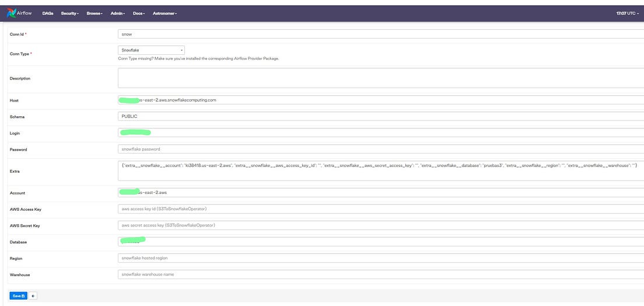This screenshot has height=306, width=644.
Task: Save the connection with the Save button
Action: point(19,295)
